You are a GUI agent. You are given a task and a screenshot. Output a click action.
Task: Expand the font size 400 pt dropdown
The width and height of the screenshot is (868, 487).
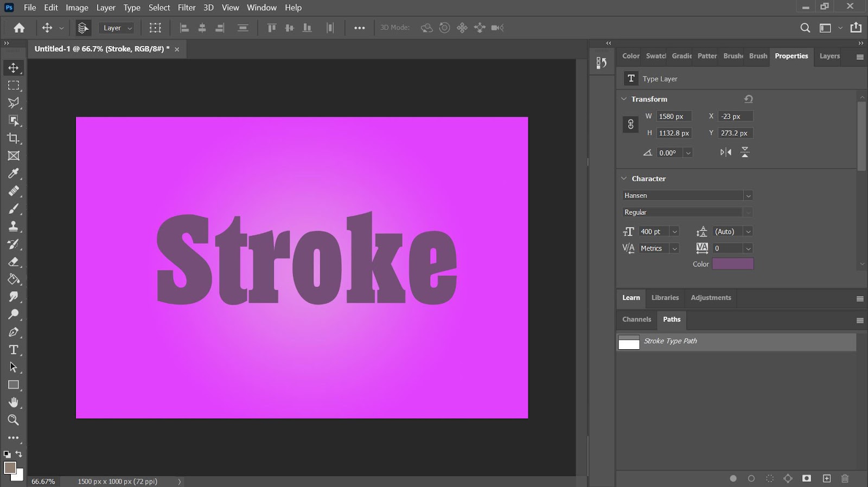coord(674,232)
